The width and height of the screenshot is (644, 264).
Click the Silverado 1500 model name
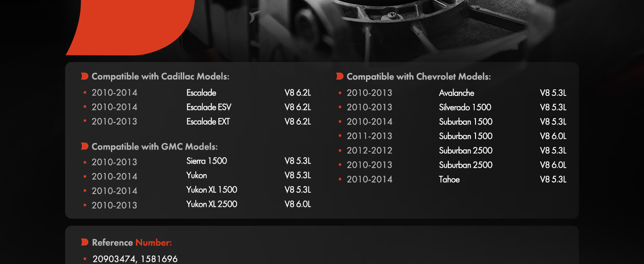pyautogui.click(x=465, y=107)
